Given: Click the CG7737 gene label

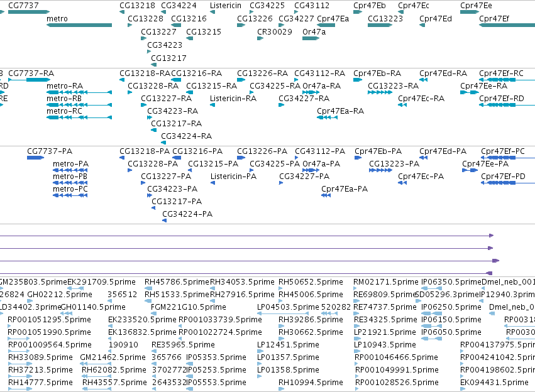Looking at the screenshot, I should (x=23, y=6).
